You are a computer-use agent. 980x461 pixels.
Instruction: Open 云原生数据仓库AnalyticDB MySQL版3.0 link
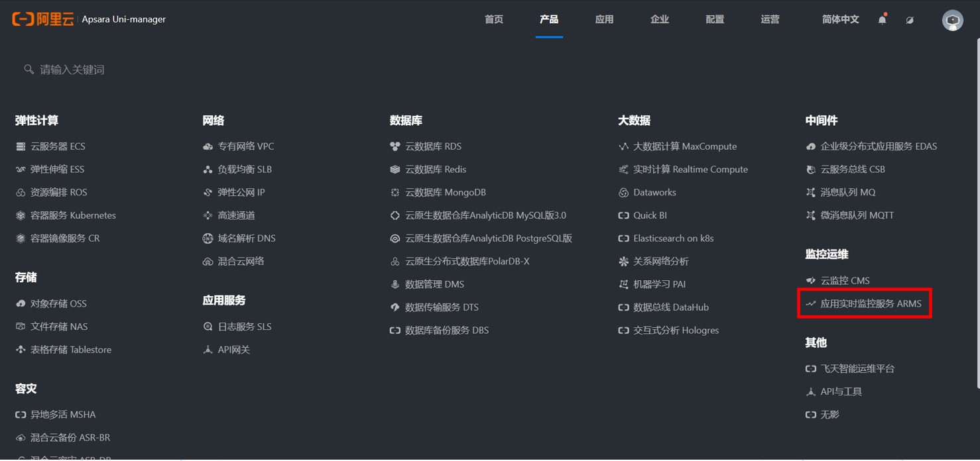[486, 215]
